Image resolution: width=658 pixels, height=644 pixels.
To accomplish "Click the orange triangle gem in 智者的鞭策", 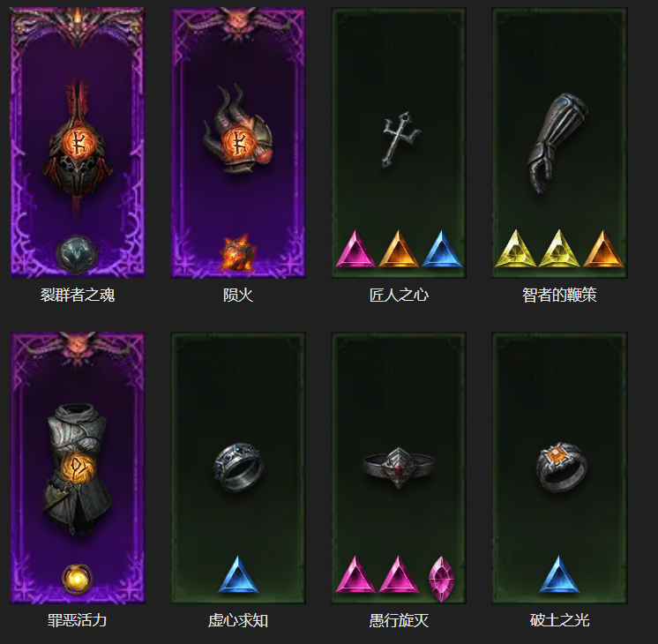I will (603, 249).
